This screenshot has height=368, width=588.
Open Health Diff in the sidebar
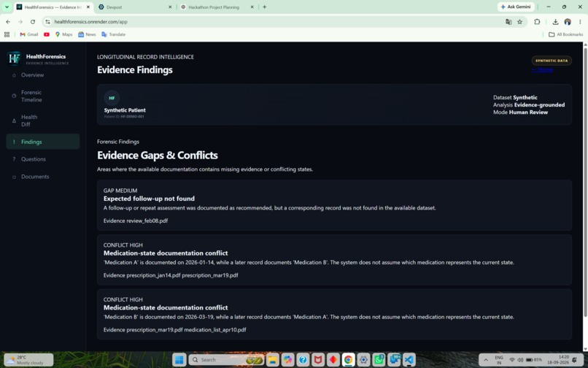[43, 120]
